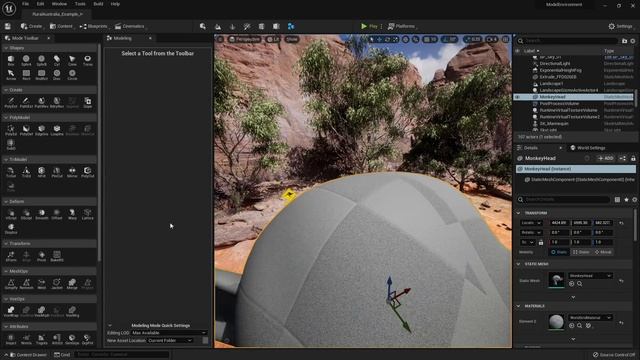The image size is (640, 360).
Task: Open the Static Mesh asset dropdown
Action: tap(591, 276)
